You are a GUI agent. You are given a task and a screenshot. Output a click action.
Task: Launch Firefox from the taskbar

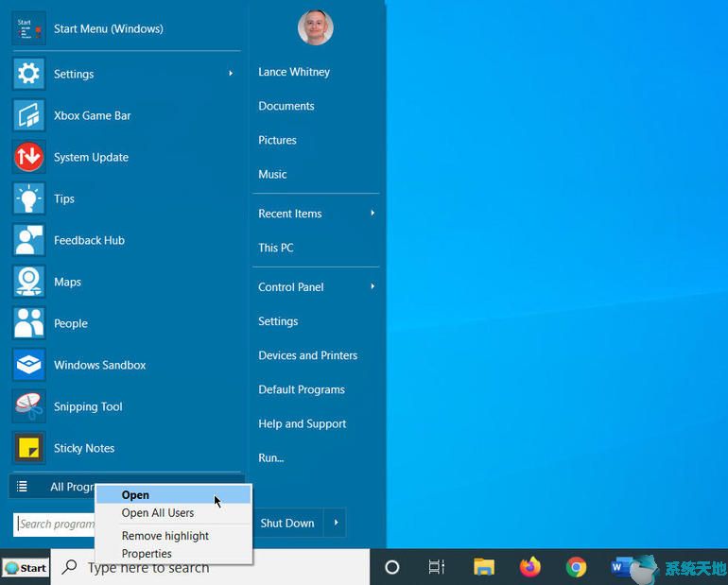(x=530, y=566)
